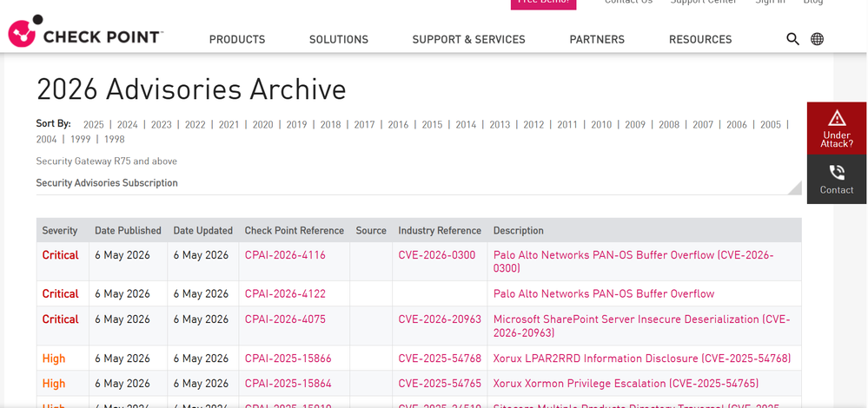Open CVE-2026-20963 industry reference
The height and width of the screenshot is (408, 868).
point(440,319)
